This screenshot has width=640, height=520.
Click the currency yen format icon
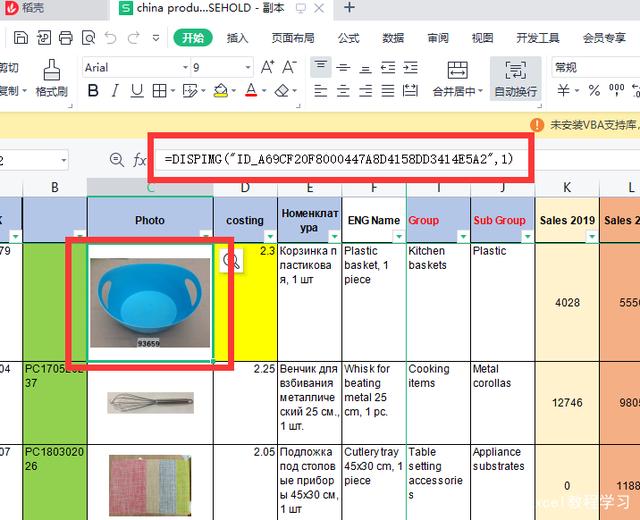[x=564, y=90]
